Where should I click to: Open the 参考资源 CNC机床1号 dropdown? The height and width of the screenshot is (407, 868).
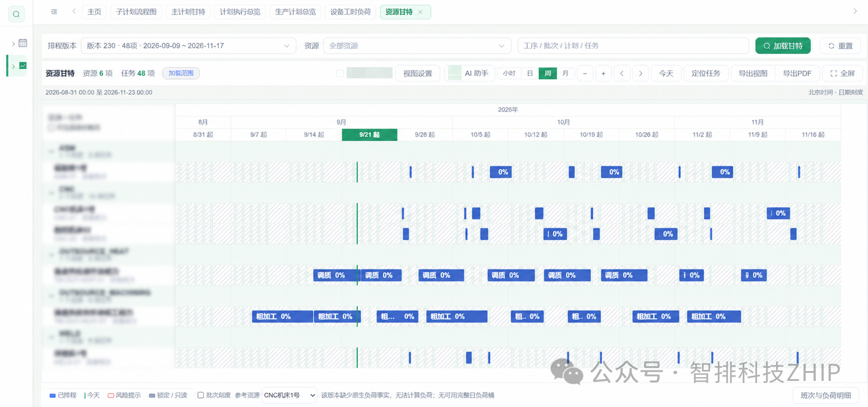point(289,395)
